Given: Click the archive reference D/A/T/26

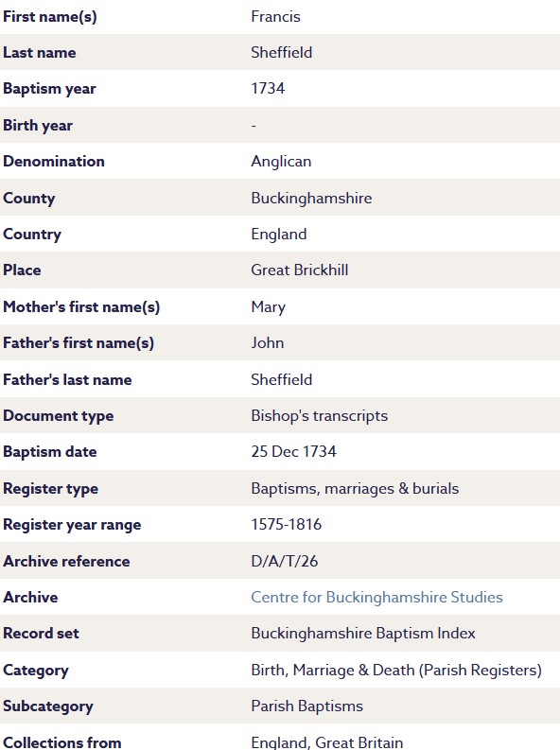Looking at the screenshot, I should [x=284, y=561].
